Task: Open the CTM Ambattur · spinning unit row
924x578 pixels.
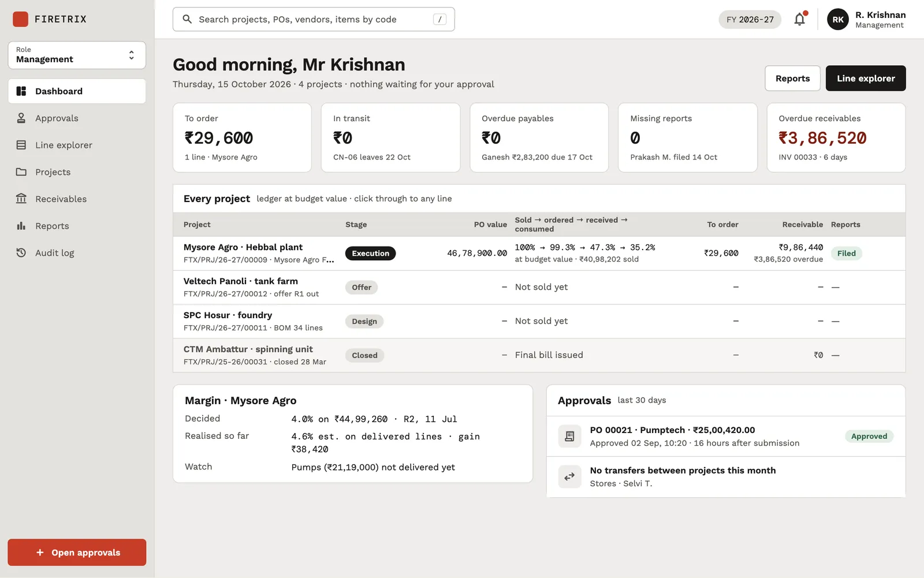Action: click(x=539, y=356)
